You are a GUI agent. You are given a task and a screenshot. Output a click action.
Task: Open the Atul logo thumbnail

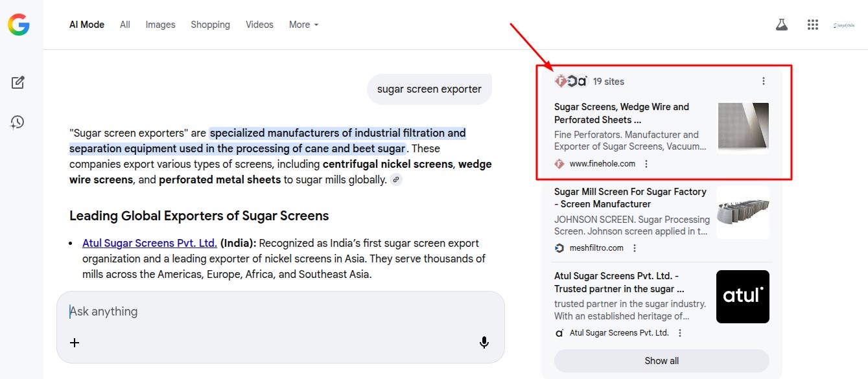tap(742, 297)
